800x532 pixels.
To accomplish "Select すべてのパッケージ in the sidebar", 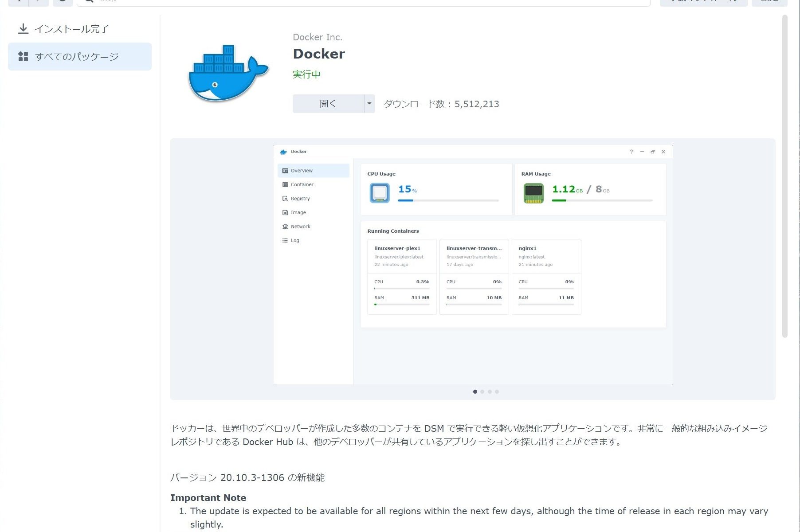I will coord(77,57).
